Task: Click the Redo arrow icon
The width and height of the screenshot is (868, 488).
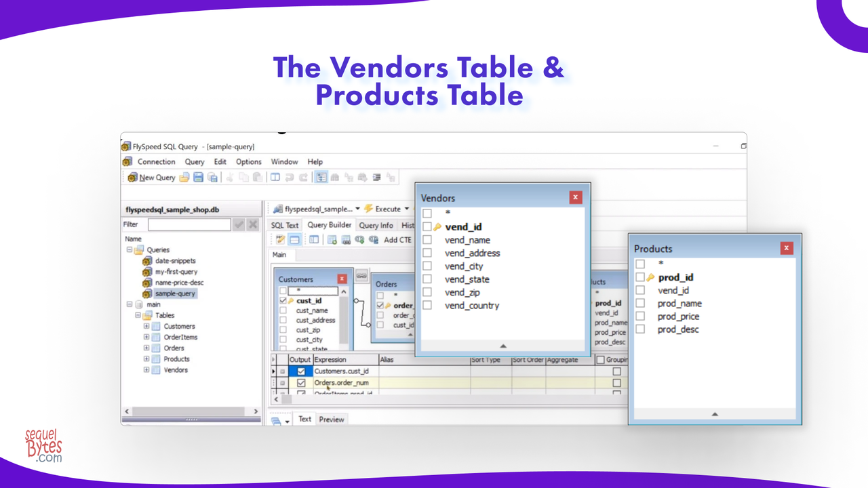Action: pyautogui.click(x=303, y=178)
